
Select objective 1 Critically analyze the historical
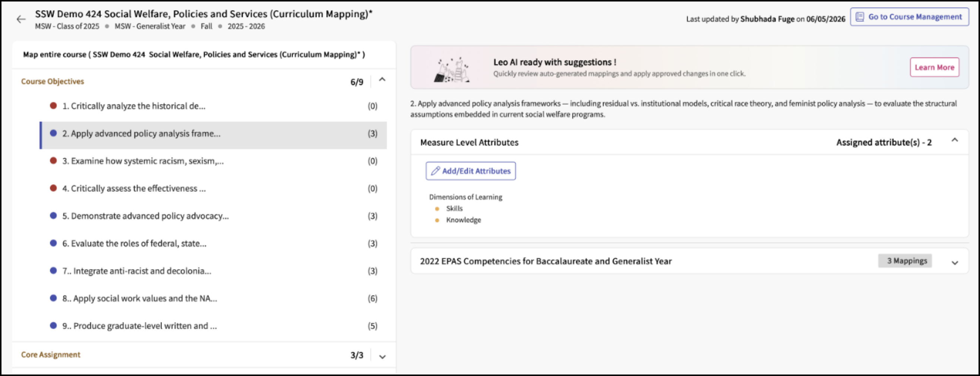point(213,106)
